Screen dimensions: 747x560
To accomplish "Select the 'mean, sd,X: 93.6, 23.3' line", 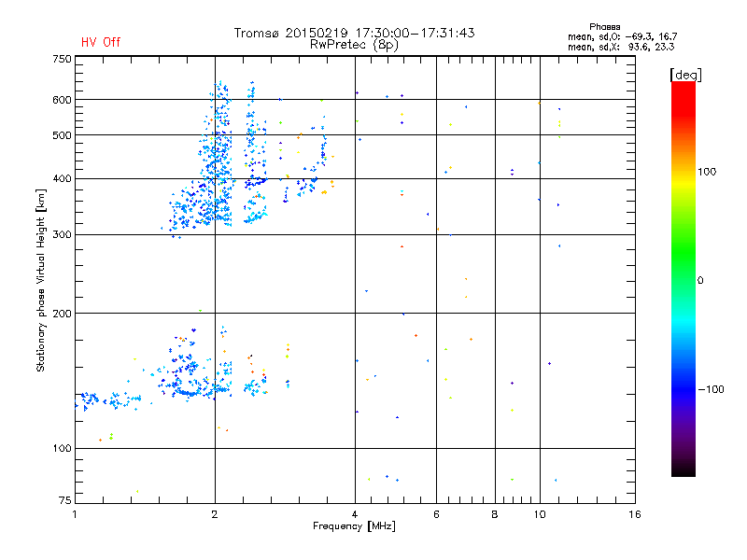I will click(x=621, y=47).
